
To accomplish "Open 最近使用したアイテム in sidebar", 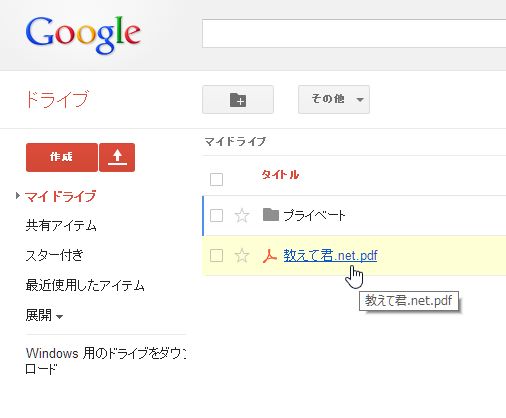I will 85,285.
